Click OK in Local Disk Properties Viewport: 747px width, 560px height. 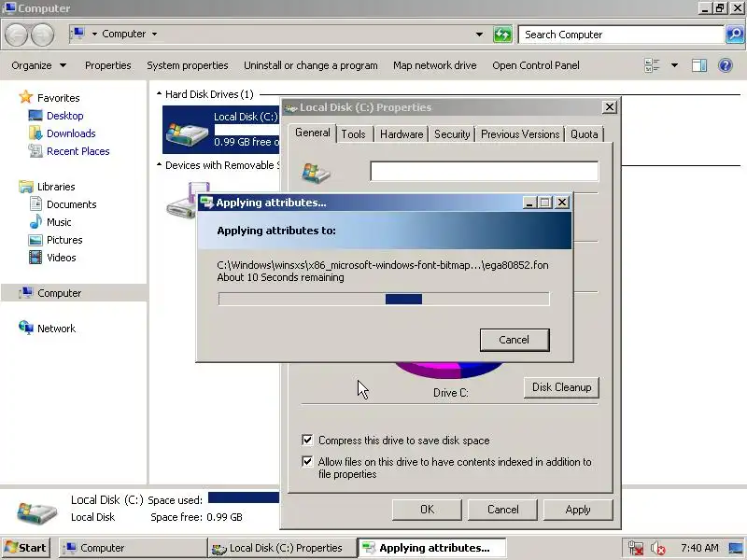click(x=427, y=510)
